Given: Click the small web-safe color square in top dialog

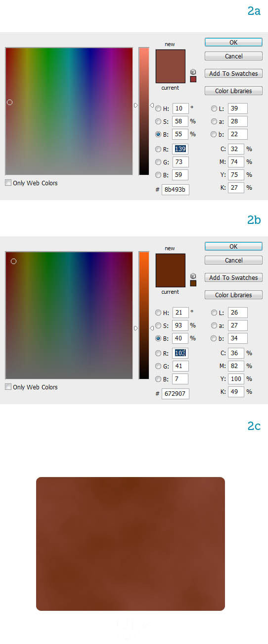Looking at the screenshot, I should pos(193,79).
